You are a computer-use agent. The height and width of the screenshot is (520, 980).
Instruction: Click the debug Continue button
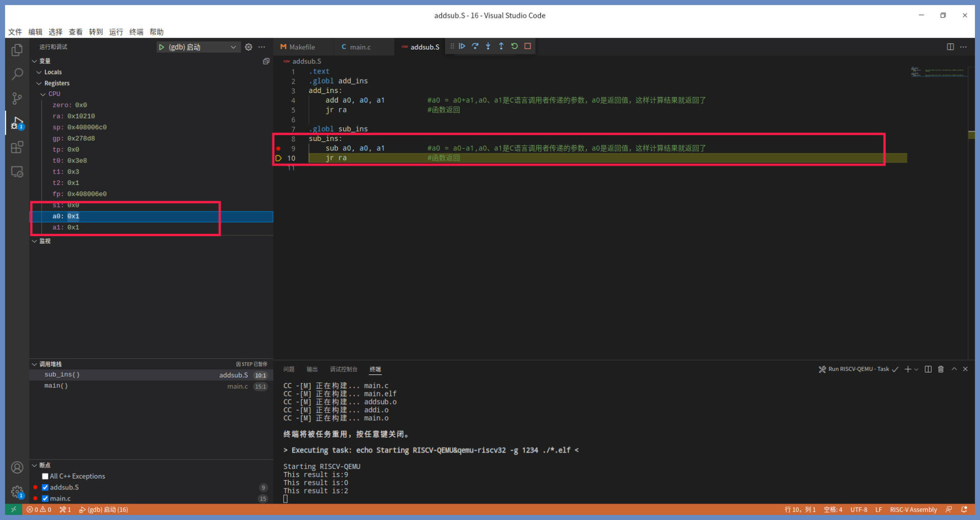(x=462, y=46)
